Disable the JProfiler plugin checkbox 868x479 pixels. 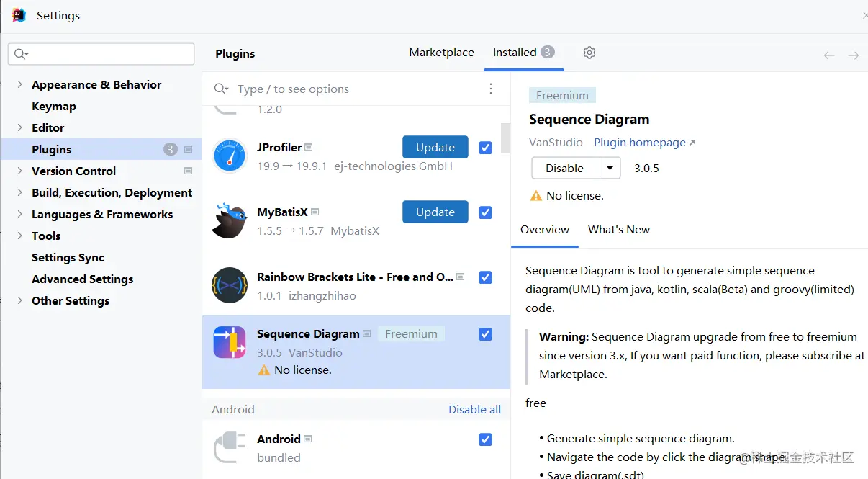(x=485, y=148)
